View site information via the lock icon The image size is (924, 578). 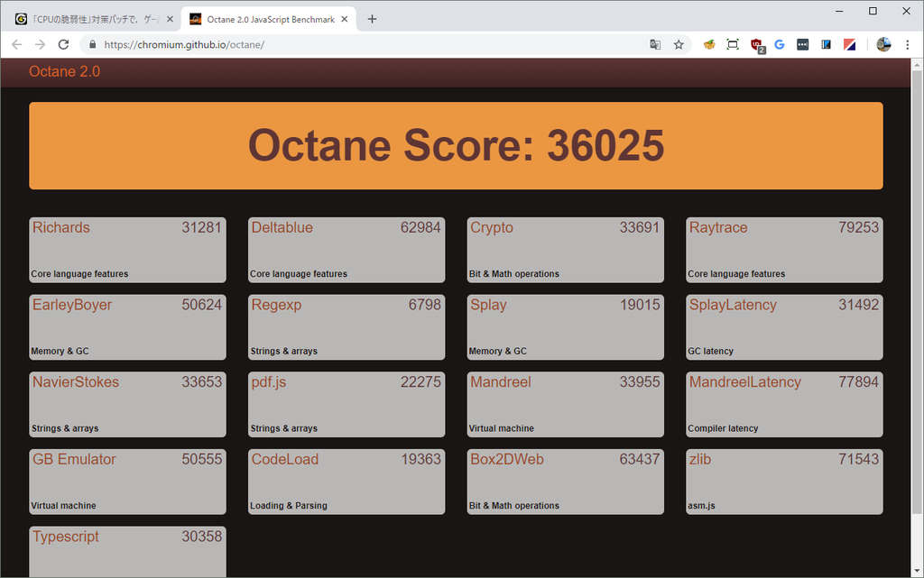[93, 45]
